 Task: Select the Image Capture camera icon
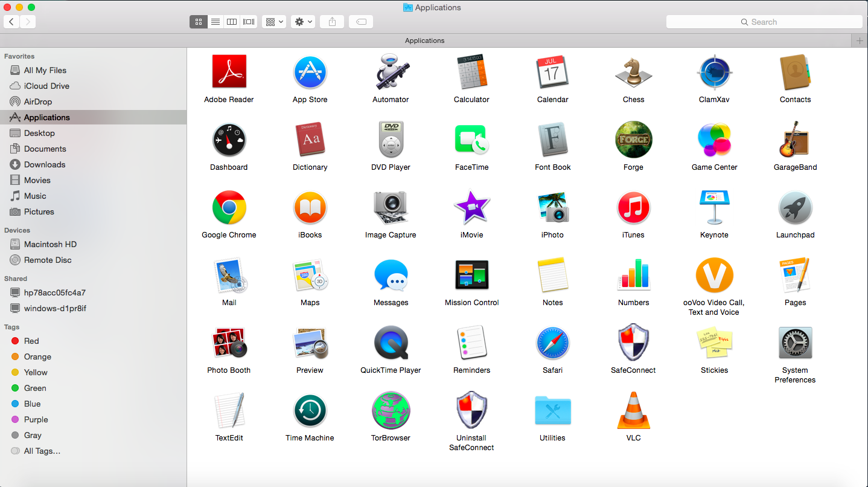(x=391, y=207)
